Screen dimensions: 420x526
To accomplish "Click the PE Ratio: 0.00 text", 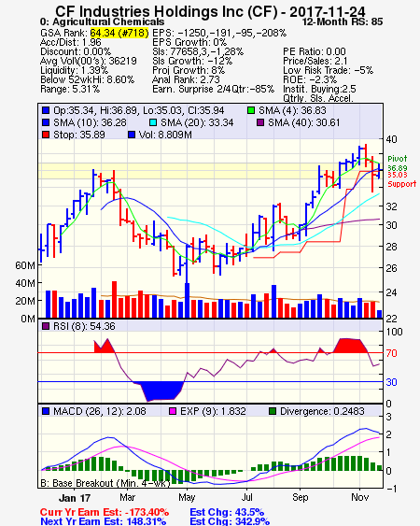I will 315,51.
